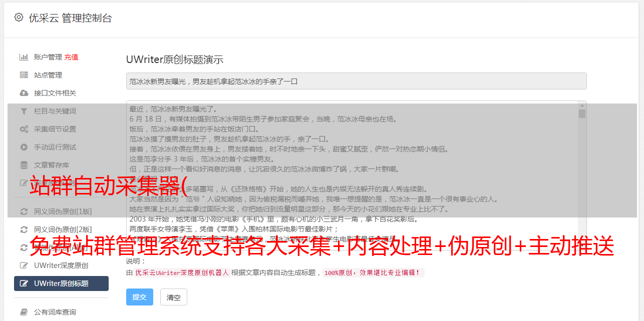
Task: Click the gears icon for 采集细节设置
Action: click(x=24, y=129)
